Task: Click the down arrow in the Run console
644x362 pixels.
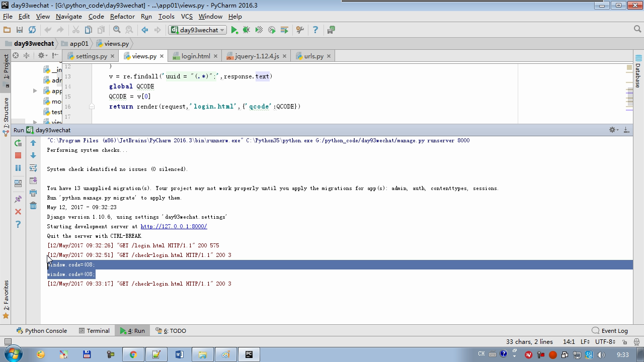Action: tap(33, 155)
